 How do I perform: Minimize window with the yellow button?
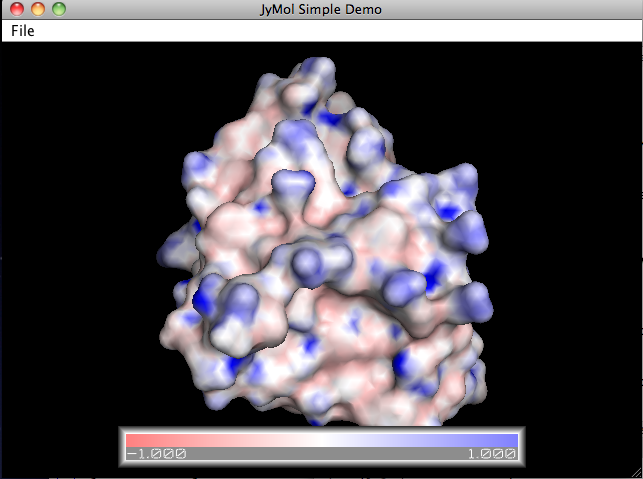[38, 9]
